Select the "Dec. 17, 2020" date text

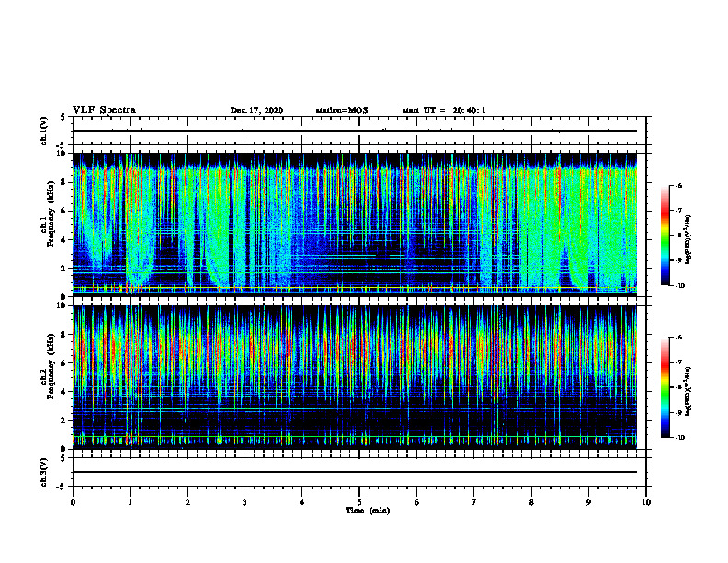coord(256,110)
